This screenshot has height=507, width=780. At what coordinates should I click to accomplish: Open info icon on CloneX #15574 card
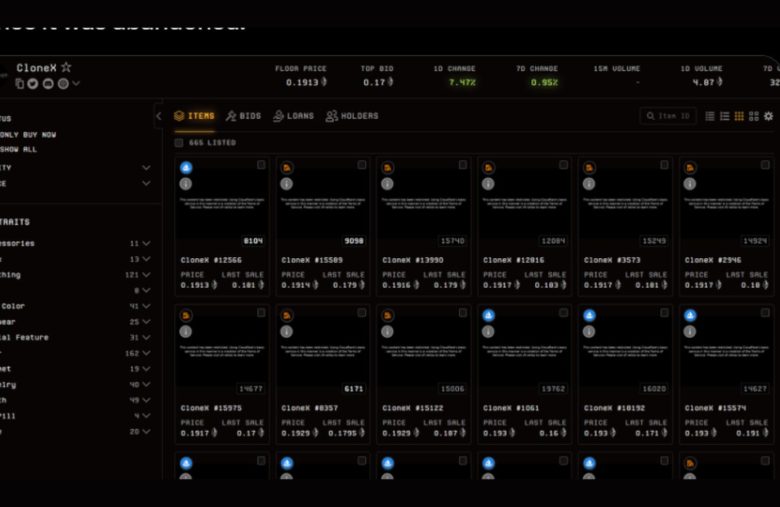(x=690, y=332)
